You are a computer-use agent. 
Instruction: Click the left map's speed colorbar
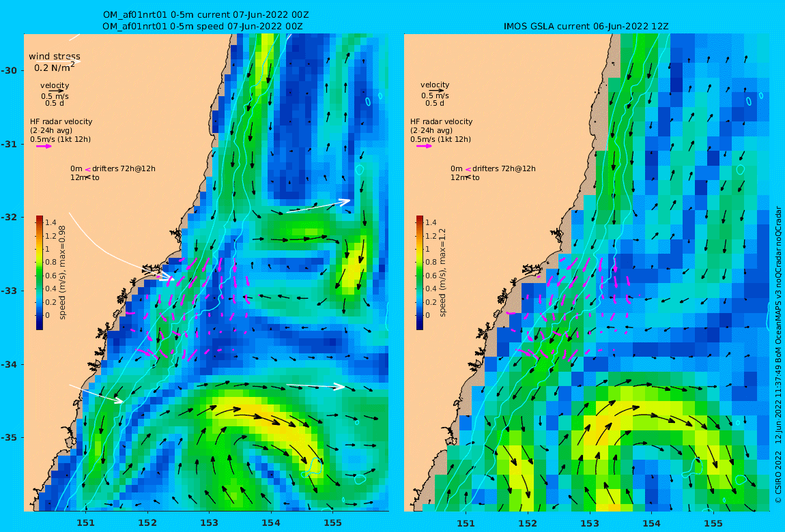click(40, 273)
